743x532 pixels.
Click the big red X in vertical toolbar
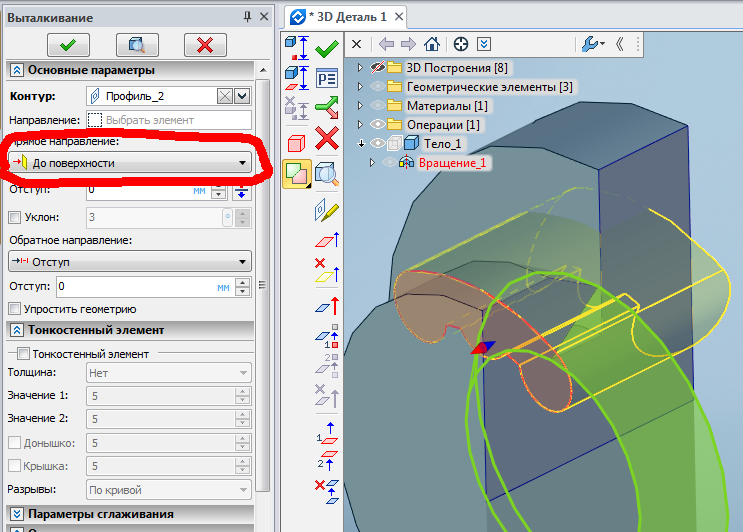coord(327,138)
